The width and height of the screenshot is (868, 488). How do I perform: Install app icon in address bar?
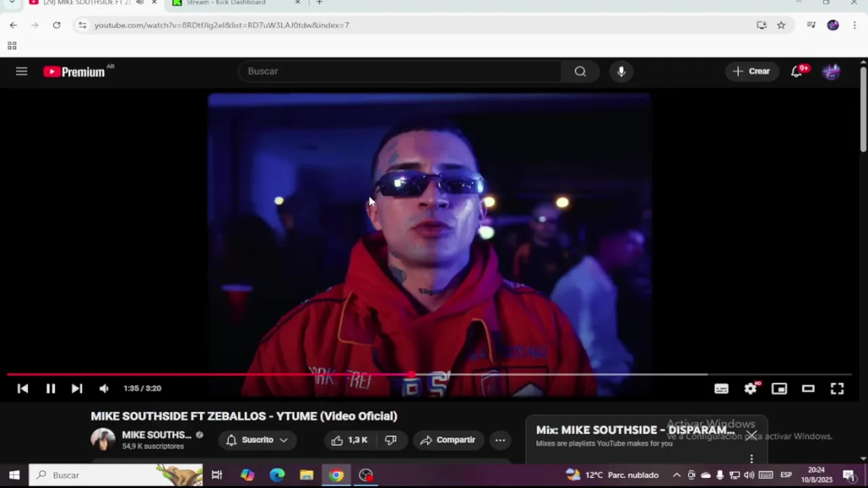[x=762, y=25]
